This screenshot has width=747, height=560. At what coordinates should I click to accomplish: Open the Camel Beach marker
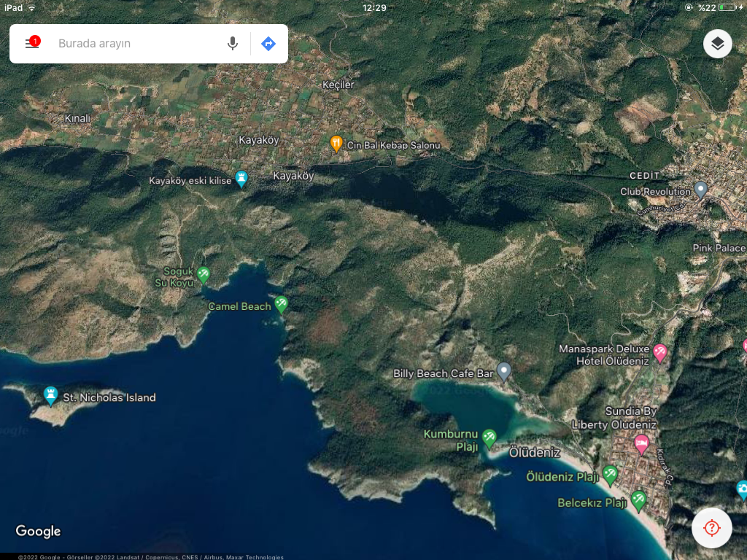pyautogui.click(x=283, y=306)
